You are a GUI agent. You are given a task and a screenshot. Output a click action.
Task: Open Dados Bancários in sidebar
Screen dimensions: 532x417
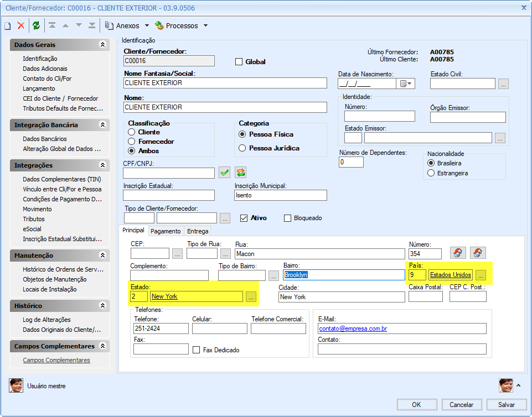coord(45,139)
